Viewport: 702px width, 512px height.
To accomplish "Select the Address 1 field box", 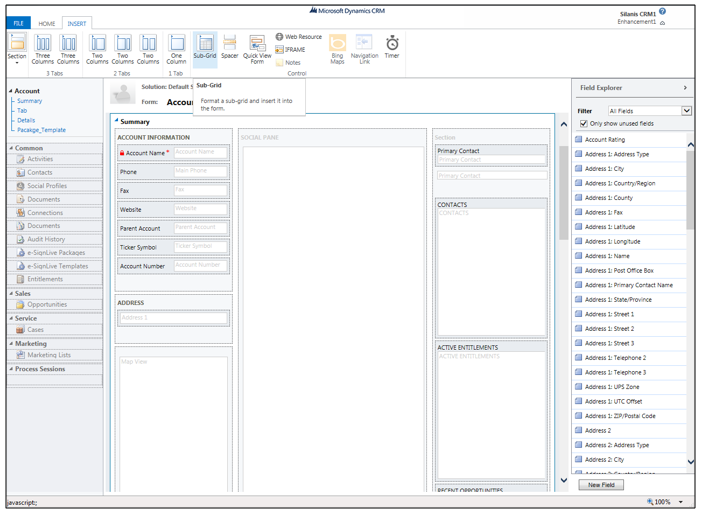I will point(174,318).
